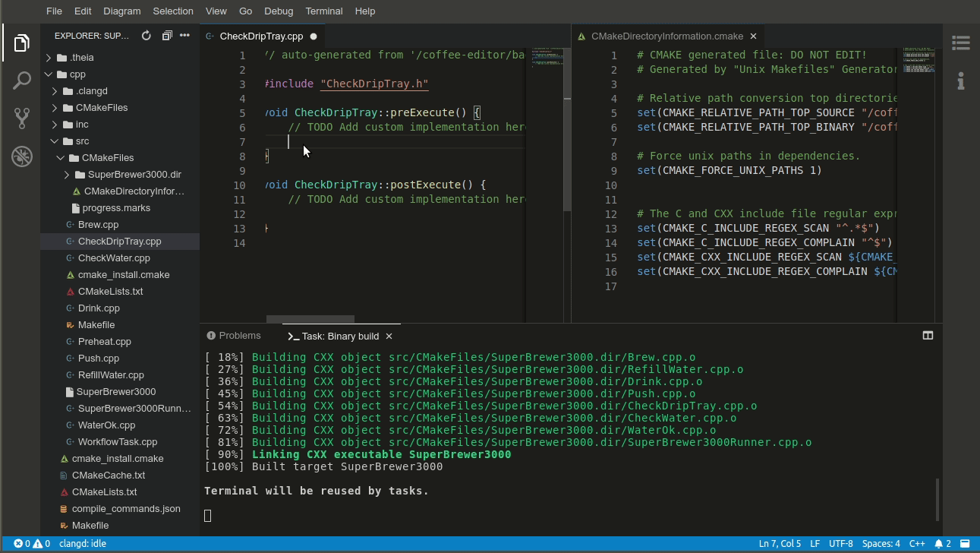The width and height of the screenshot is (980, 553).
Task: Close the CMakeDirectoryInformation.cmake tab
Action: click(x=753, y=36)
